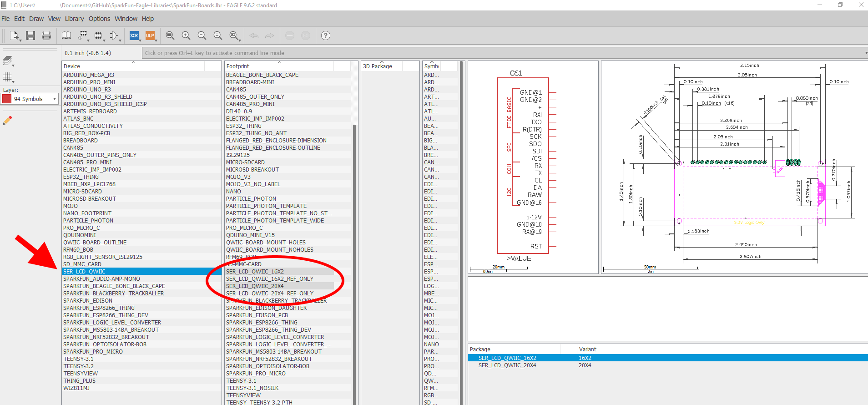
Task: Open the Edit menu
Action: coord(19,19)
